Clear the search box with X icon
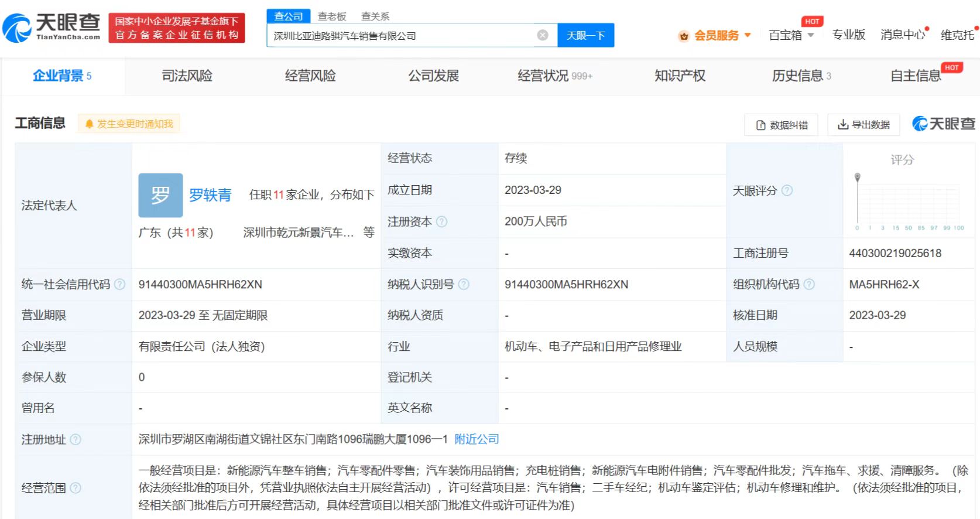 coord(543,35)
